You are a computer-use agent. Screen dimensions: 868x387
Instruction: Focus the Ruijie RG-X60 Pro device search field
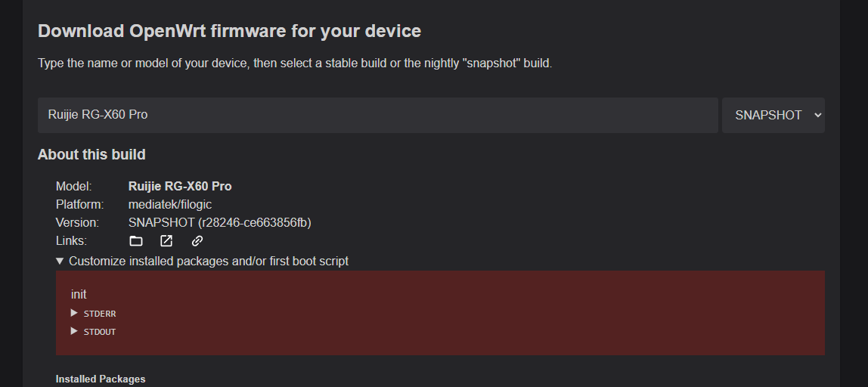(x=377, y=115)
